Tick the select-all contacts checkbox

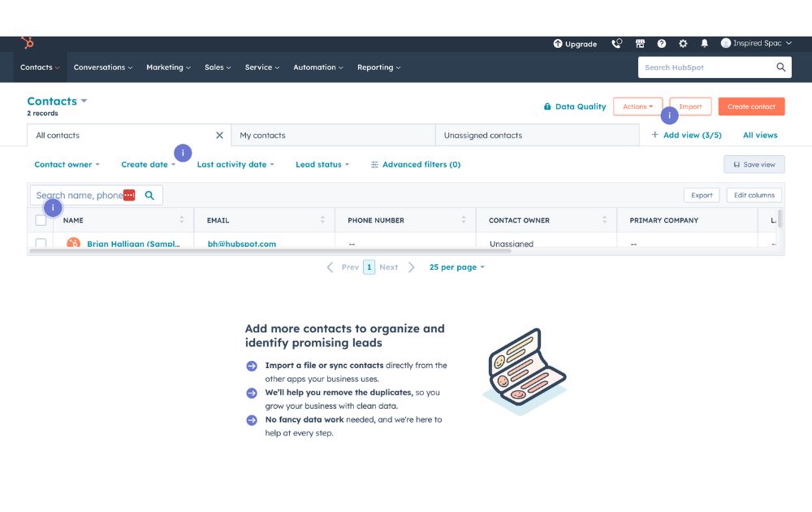[41, 220]
